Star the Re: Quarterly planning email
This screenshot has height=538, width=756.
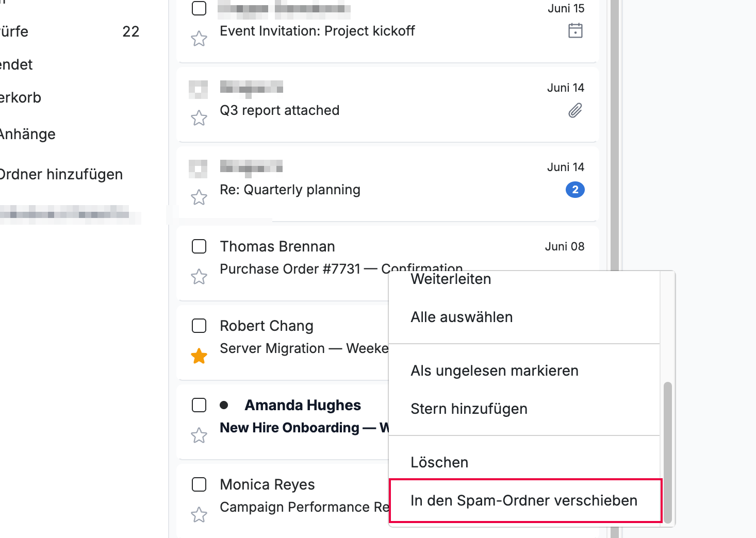pyautogui.click(x=199, y=197)
